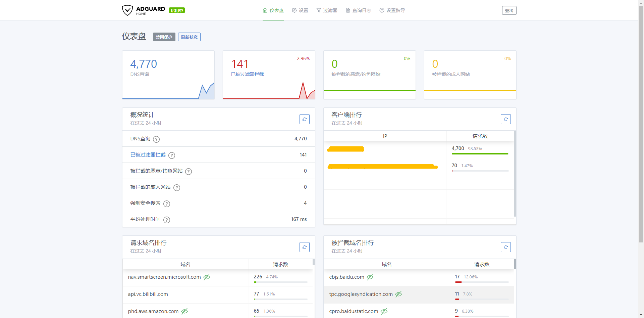The height and width of the screenshot is (318, 644).
Task: Toggle tracker eye icon next to cbjs.baidu.com
Action: point(370,277)
